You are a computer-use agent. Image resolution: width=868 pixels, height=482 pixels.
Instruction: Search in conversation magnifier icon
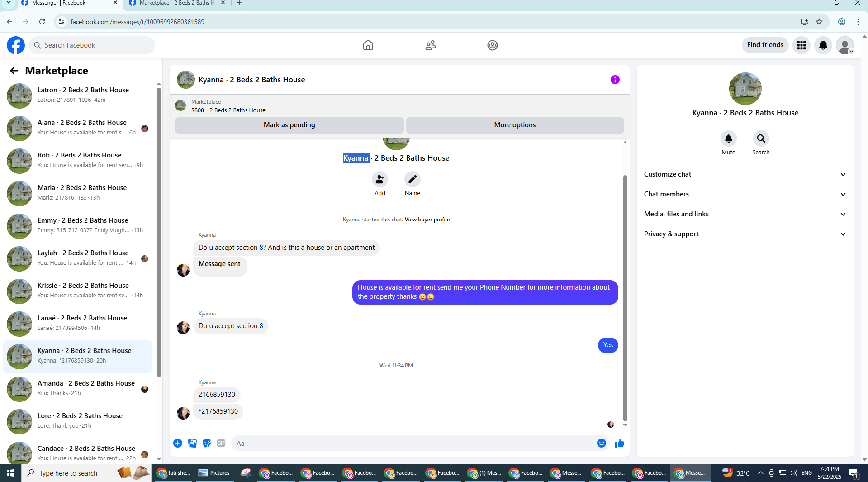(761, 138)
